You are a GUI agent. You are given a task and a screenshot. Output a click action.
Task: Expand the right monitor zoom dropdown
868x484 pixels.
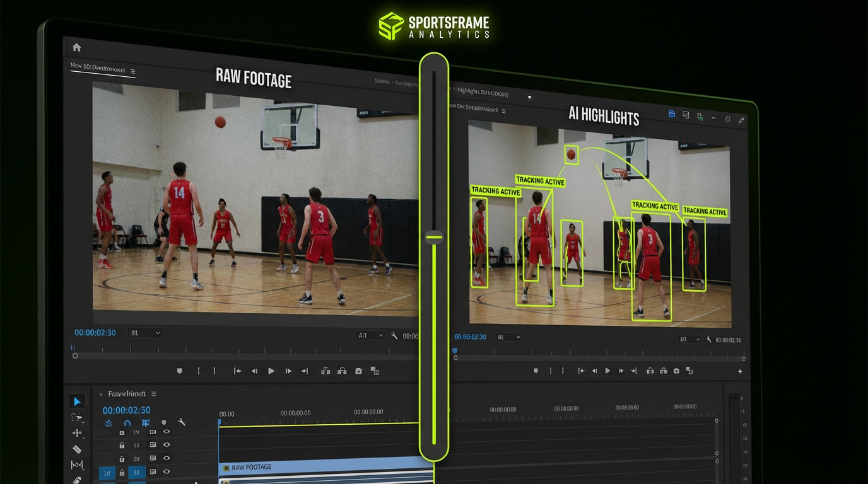click(508, 337)
